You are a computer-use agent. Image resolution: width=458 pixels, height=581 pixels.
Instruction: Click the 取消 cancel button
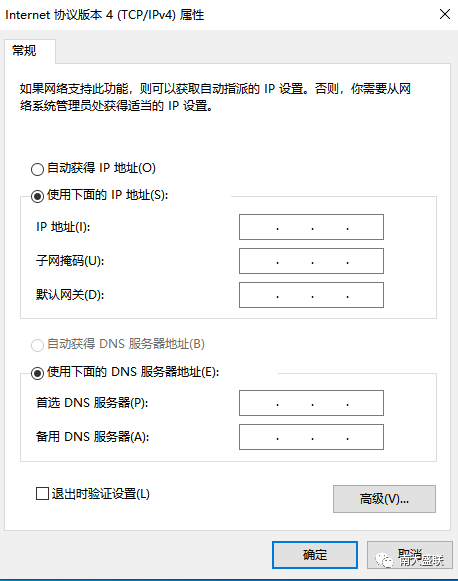click(410, 555)
